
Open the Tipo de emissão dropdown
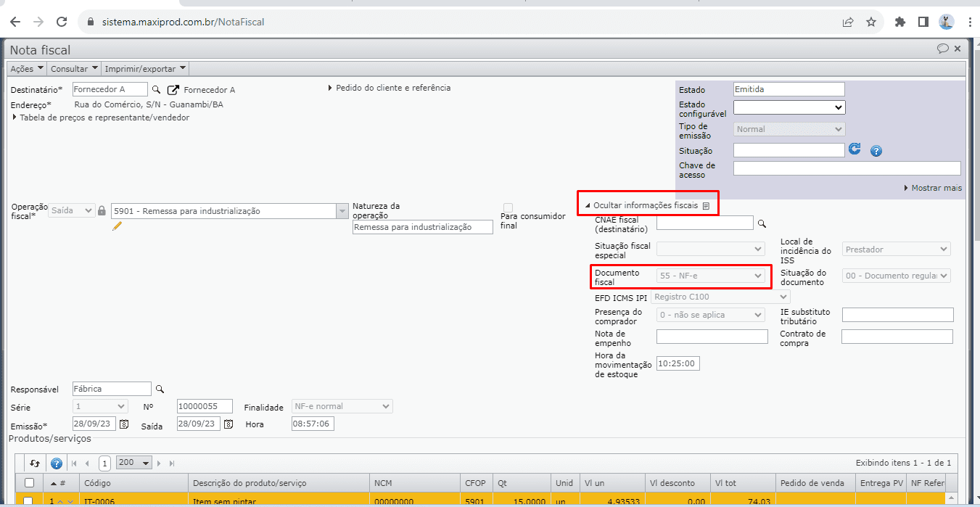click(x=789, y=129)
